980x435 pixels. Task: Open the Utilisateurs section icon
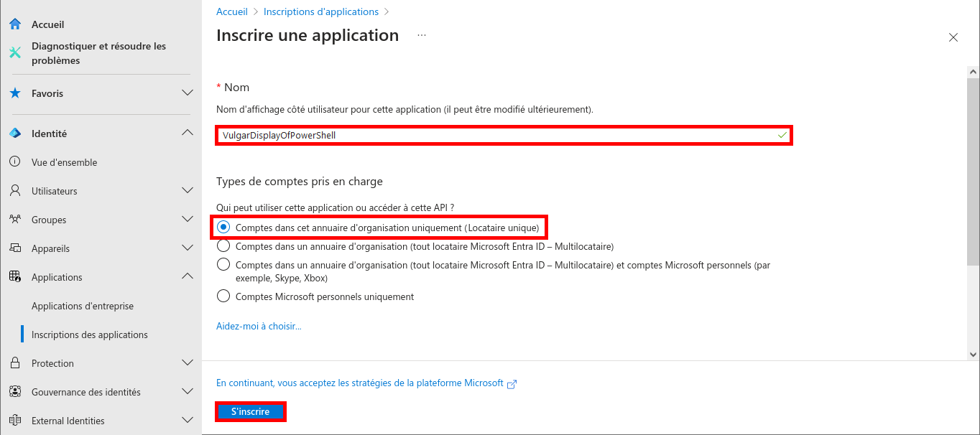pos(15,190)
